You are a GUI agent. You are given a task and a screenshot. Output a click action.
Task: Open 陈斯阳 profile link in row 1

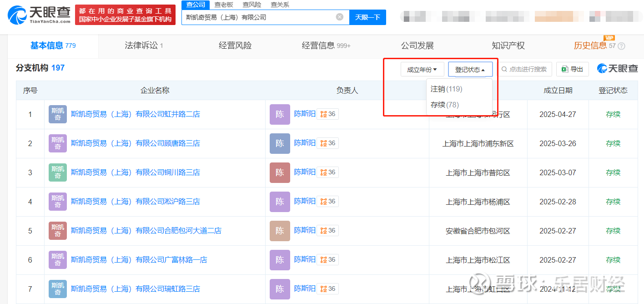coord(305,114)
